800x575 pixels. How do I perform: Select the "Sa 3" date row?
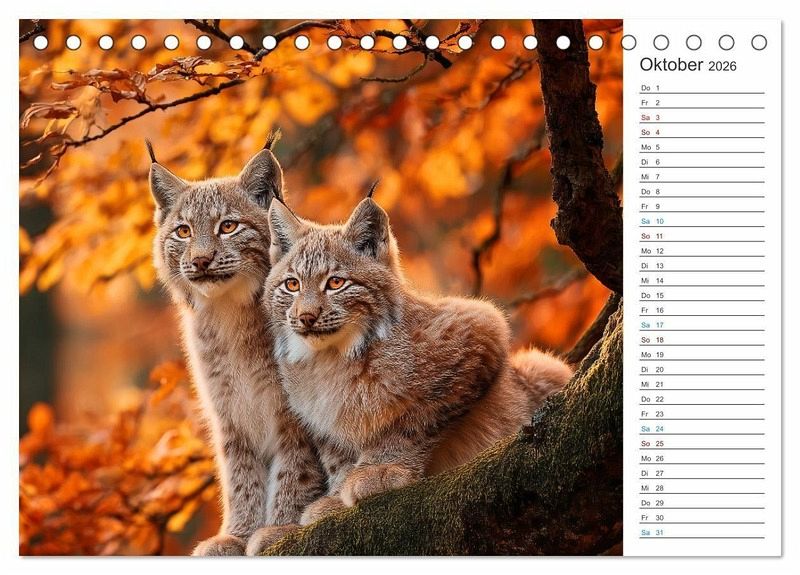[x=702, y=117]
